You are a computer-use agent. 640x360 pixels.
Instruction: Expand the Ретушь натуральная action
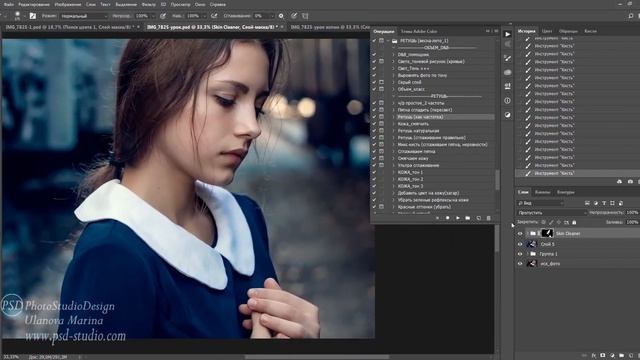(x=393, y=131)
